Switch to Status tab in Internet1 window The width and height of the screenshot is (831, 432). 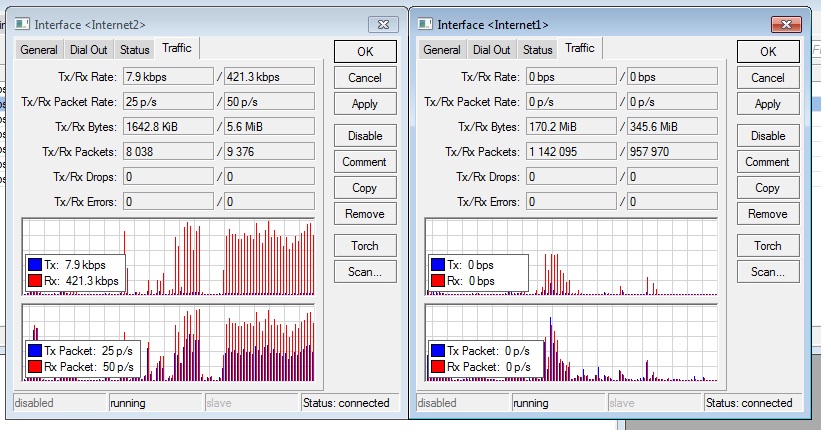tap(537, 50)
